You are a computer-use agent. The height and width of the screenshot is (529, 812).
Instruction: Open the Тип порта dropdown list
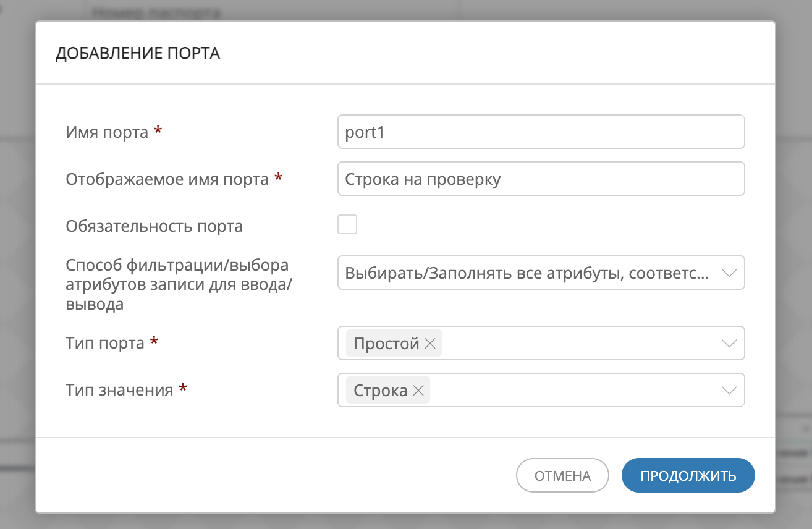(x=587, y=343)
